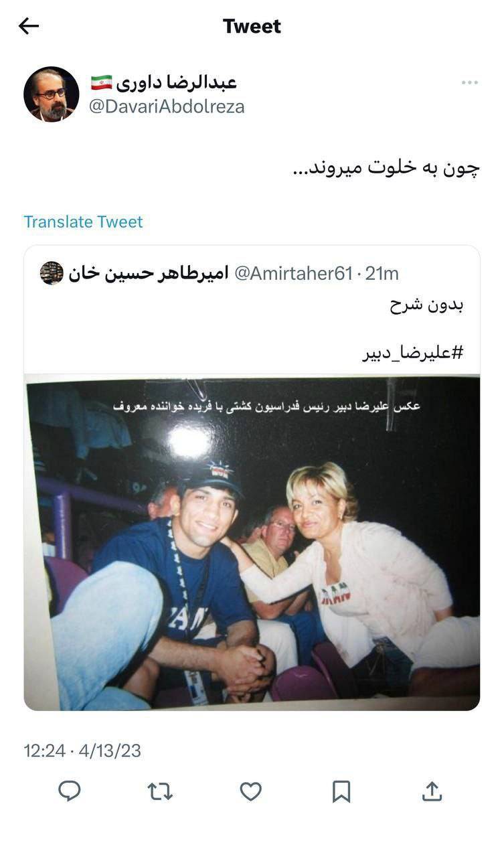Open the @DavariAbdolreza profile handle
The height and width of the screenshot is (857, 504).
point(167,106)
